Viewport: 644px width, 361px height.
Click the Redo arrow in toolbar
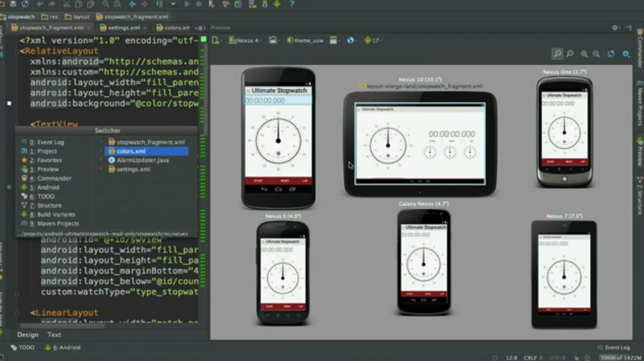click(52, 4)
